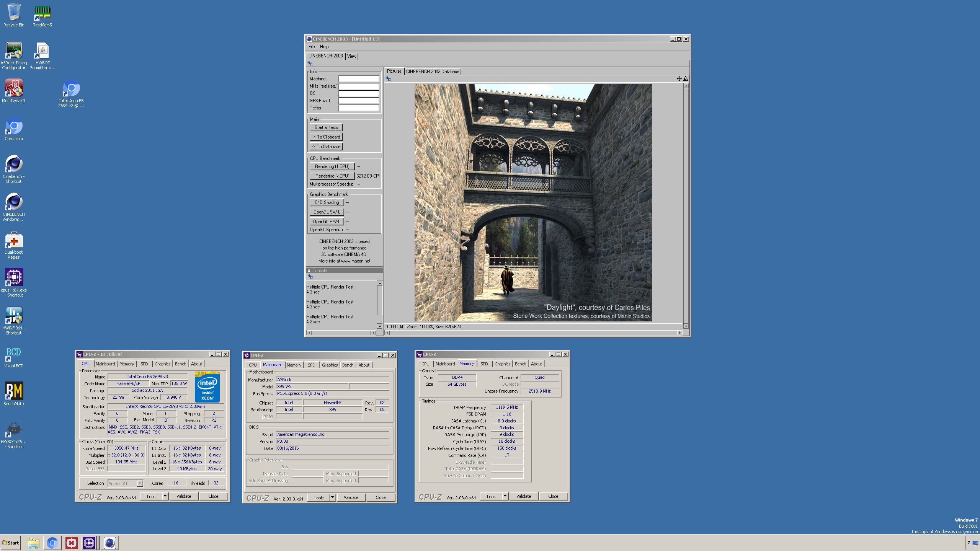Open the TestMem5 desktop shortcut
Screen dimensions: 980x551
pos(42,15)
